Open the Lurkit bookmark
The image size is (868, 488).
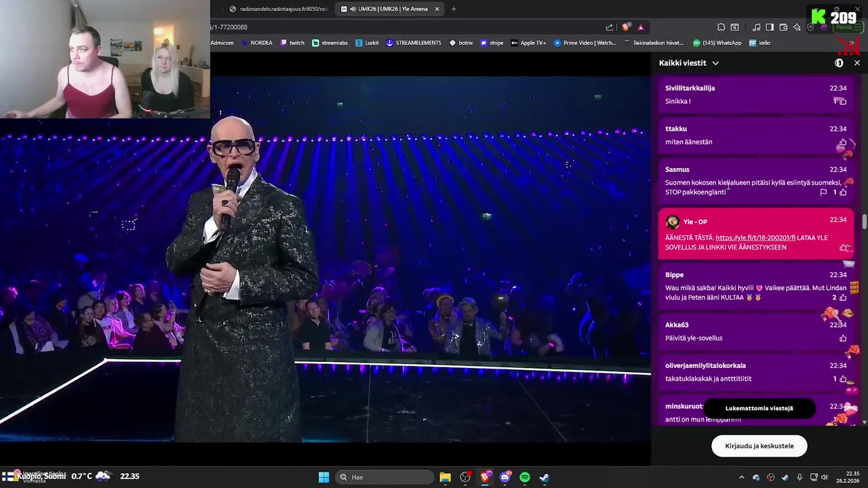coord(367,43)
